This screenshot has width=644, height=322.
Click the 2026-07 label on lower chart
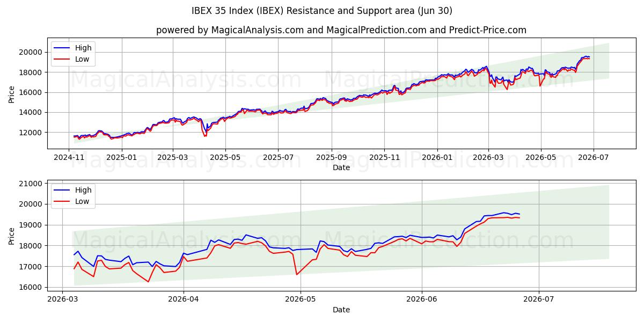pos(539,299)
